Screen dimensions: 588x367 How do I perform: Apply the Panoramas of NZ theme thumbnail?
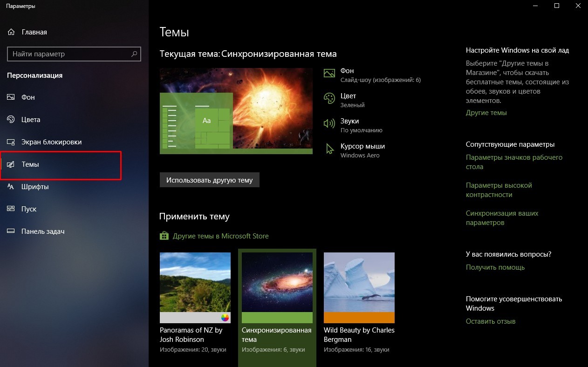[195, 288]
